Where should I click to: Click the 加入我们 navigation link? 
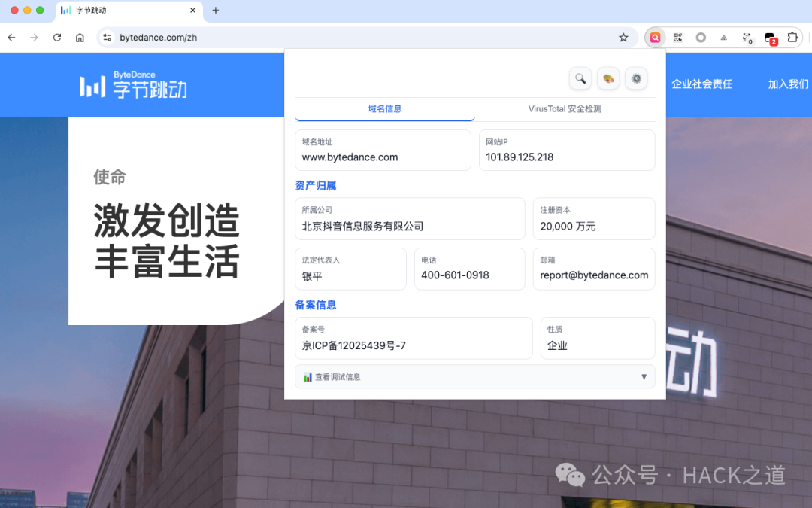[x=789, y=84]
